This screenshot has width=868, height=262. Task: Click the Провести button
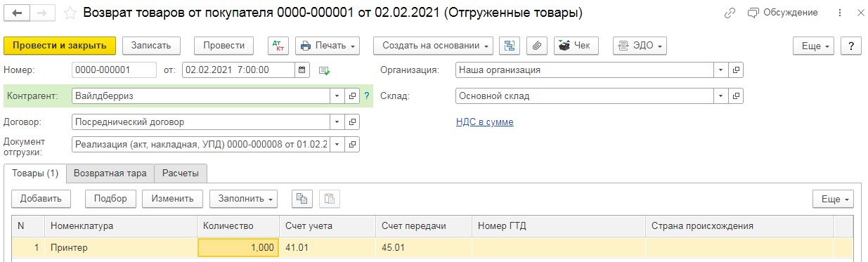pyautogui.click(x=224, y=46)
